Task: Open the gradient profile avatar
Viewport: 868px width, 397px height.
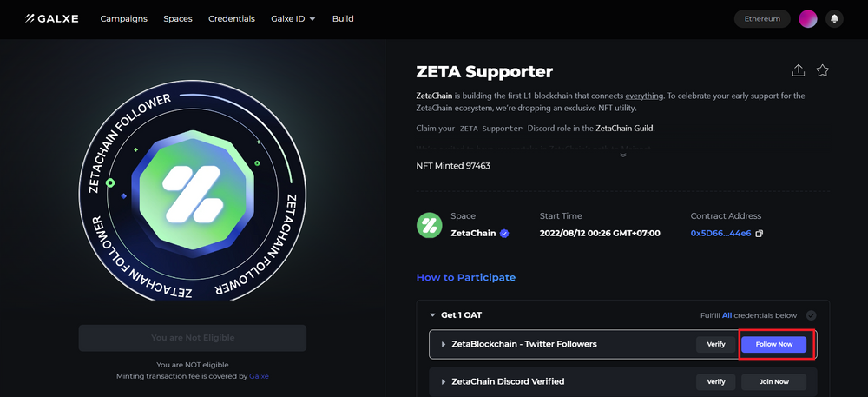Action: 807,19
